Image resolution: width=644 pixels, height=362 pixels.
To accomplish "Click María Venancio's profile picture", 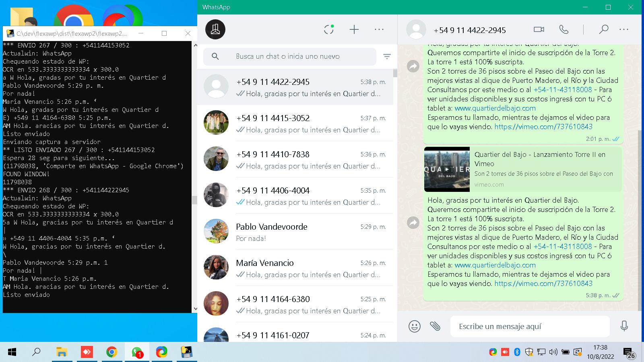I will pos(216,267).
